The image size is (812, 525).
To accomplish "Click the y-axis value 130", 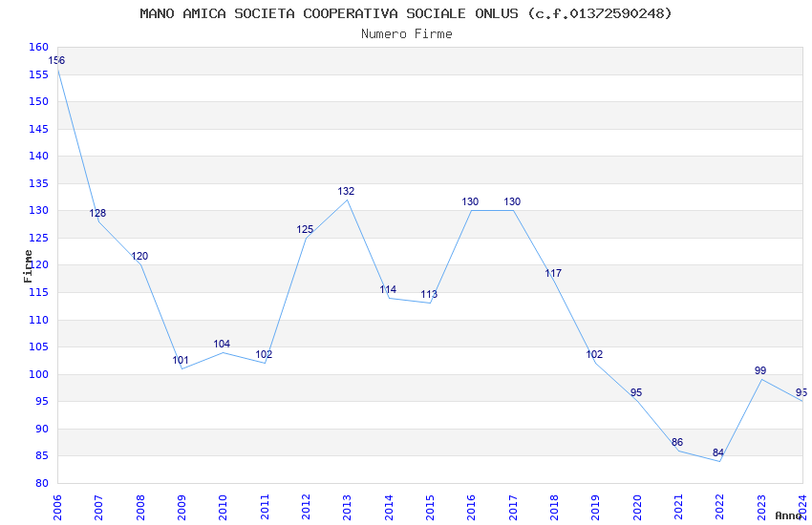I will click(39, 211).
